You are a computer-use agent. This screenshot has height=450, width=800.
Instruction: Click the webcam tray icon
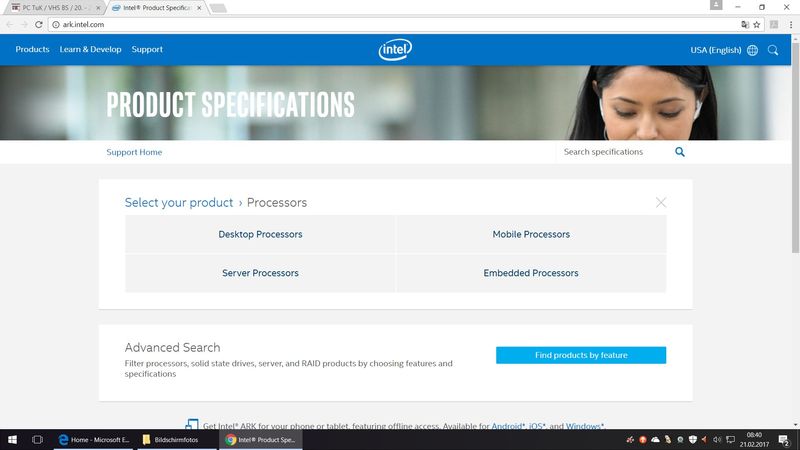(680, 439)
